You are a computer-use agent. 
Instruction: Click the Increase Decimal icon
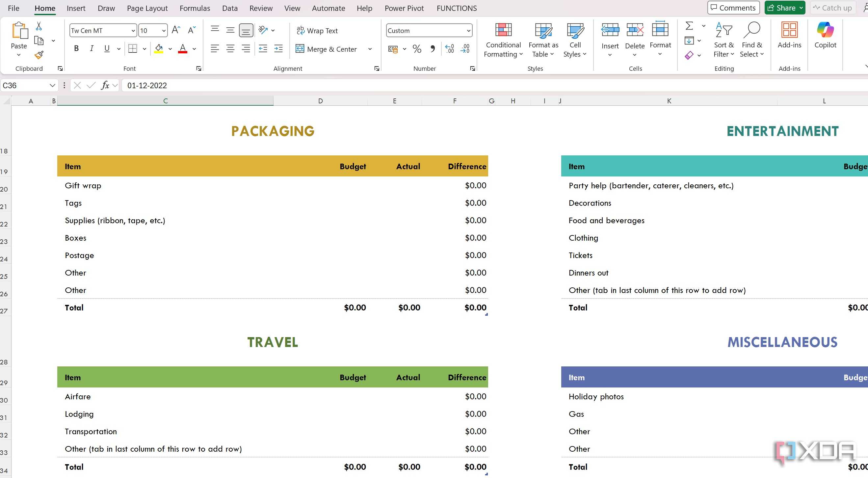click(450, 49)
